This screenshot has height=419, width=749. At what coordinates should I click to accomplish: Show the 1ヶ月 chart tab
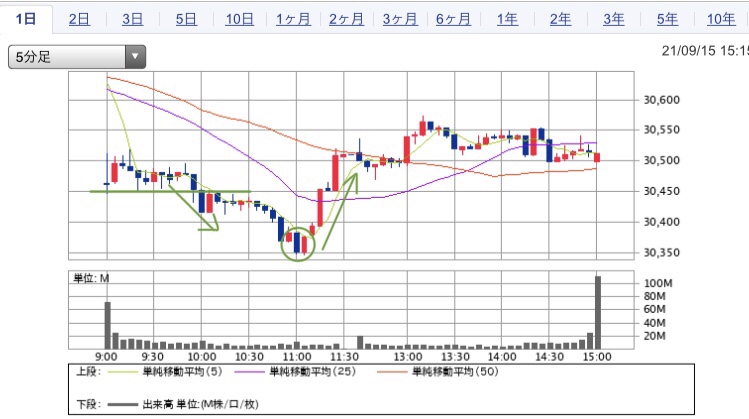click(x=292, y=19)
